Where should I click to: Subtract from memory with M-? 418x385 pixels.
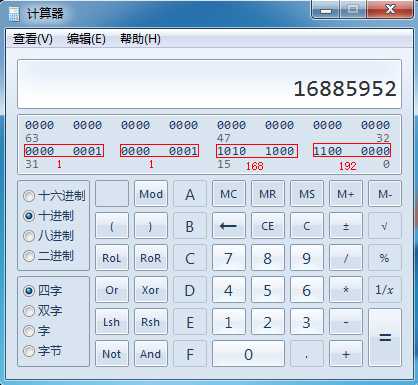coord(385,194)
